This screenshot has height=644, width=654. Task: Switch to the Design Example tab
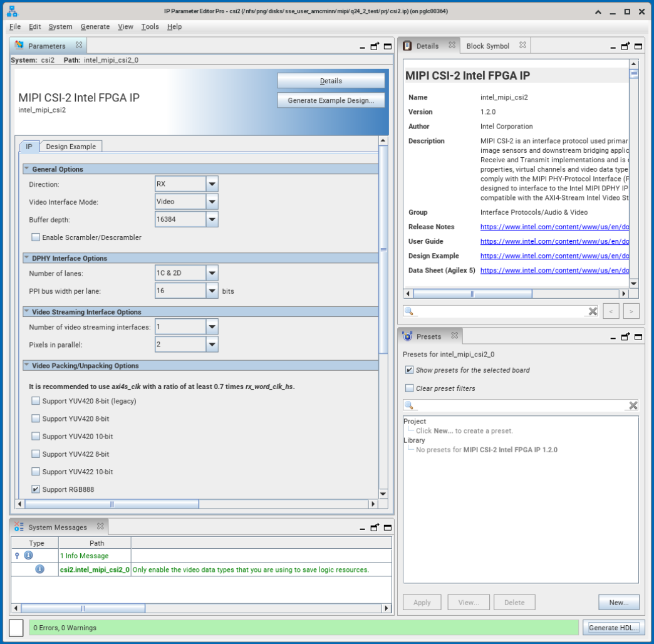[70, 147]
